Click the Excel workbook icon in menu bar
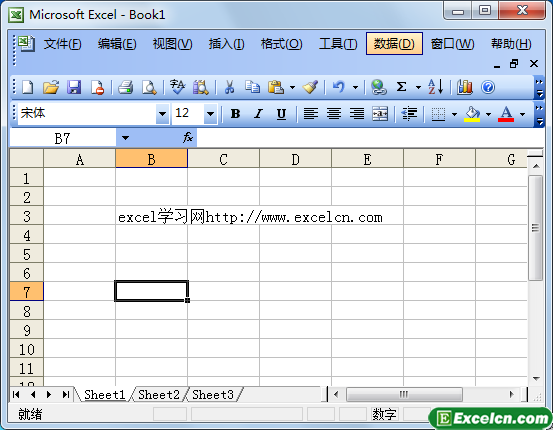The height and width of the screenshot is (430, 553). [x=26, y=44]
